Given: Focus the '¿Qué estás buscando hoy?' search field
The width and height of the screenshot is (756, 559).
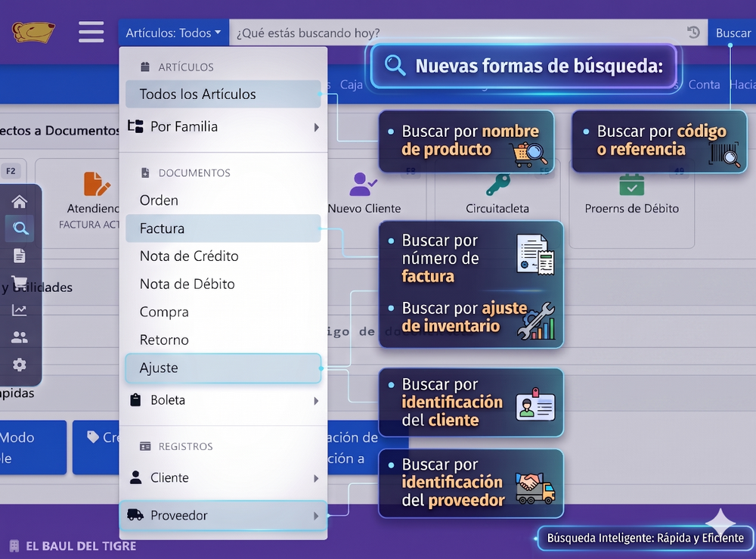Looking at the screenshot, I should point(468,33).
